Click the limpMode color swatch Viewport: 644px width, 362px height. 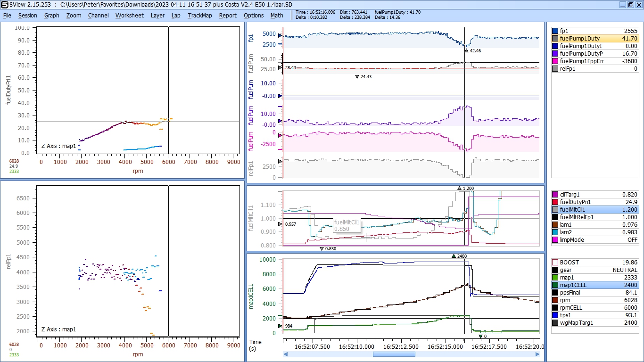pyautogui.click(x=555, y=240)
